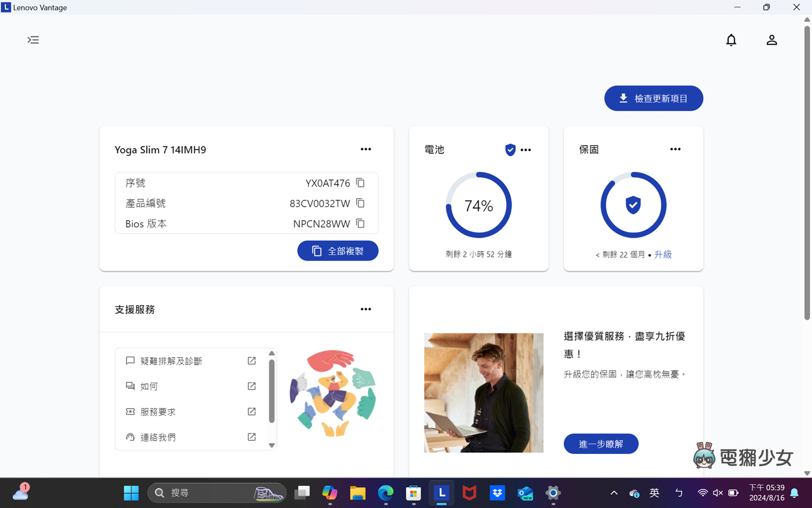
Task: Open more options on 支援服務 card
Action: [x=366, y=309]
